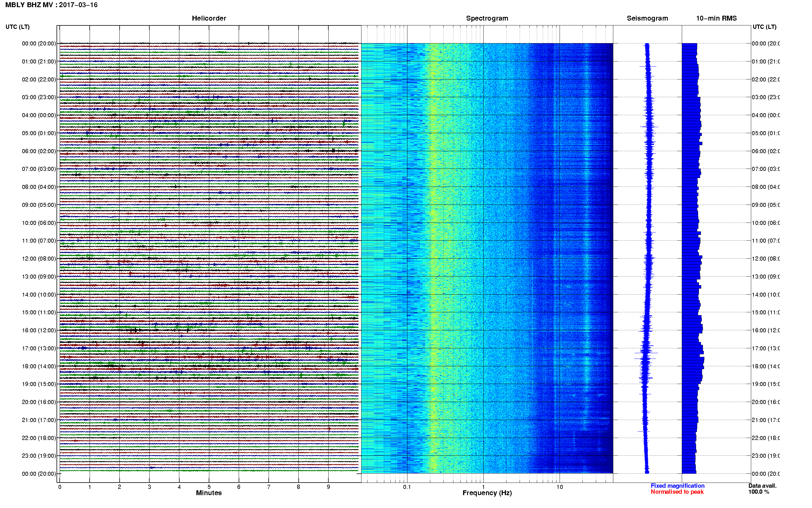Click the minute 5 tick label on helicorder axis
Screen dimensions: 812x508
(209, 487)
